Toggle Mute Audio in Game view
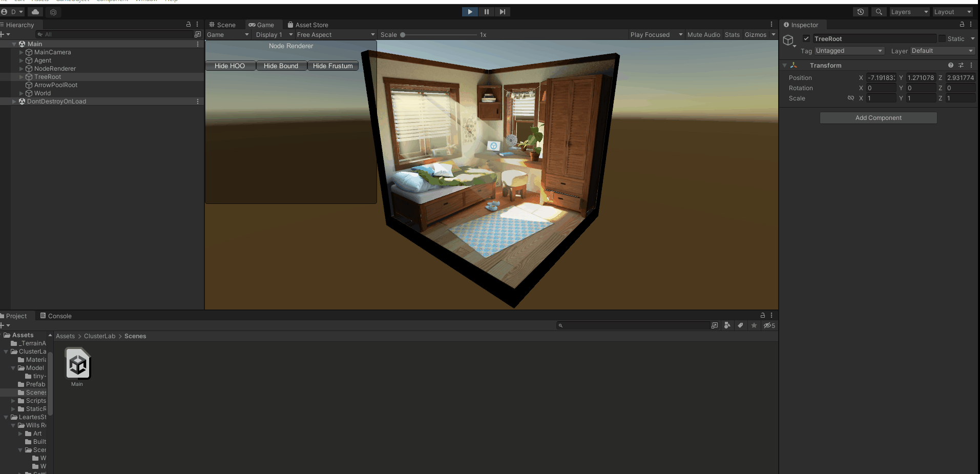Image resolution: width=980 pixels, height=474 pixels. (x=703, y=35)
